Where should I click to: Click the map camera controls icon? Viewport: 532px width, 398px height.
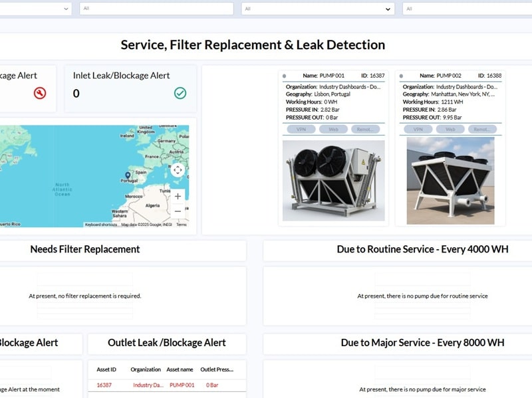click(x=178, y=170)
